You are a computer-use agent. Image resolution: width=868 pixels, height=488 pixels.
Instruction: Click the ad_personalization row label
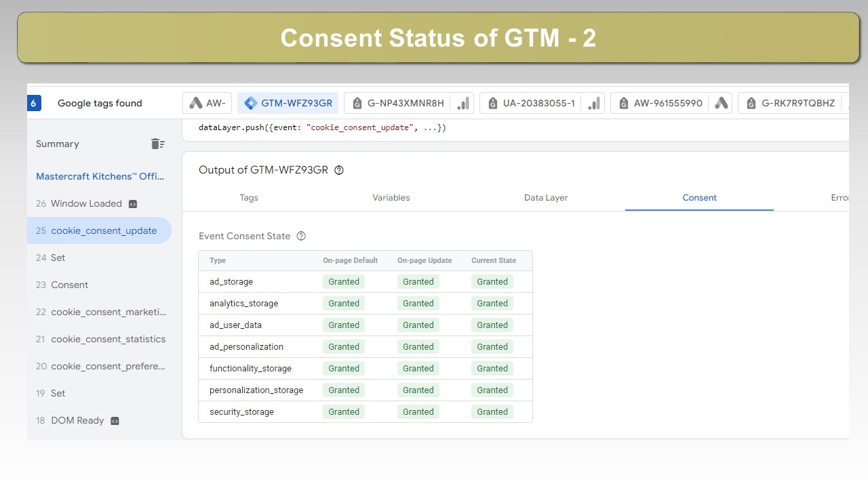[x=246, y=347]
